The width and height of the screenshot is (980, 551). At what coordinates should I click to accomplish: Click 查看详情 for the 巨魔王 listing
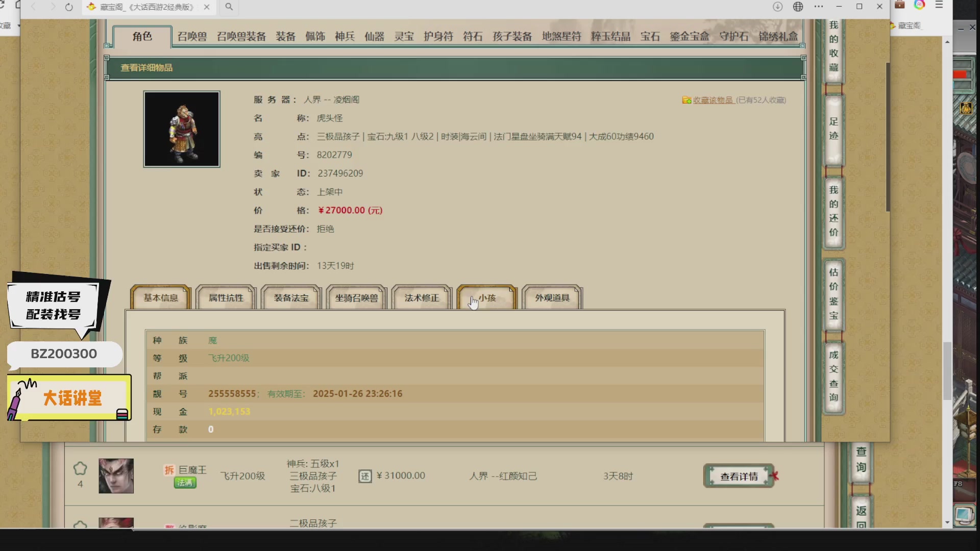739,477
